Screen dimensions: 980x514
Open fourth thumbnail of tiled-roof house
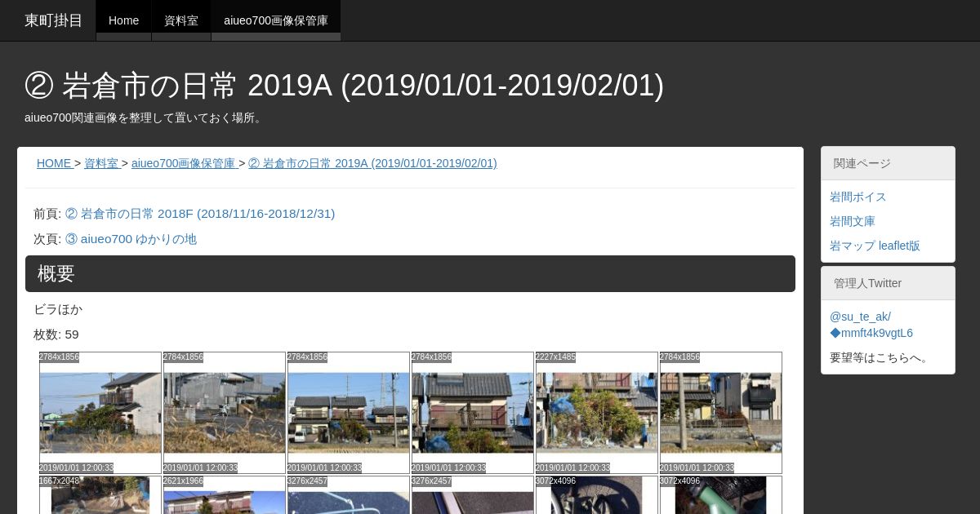click(x=473, y=413)
